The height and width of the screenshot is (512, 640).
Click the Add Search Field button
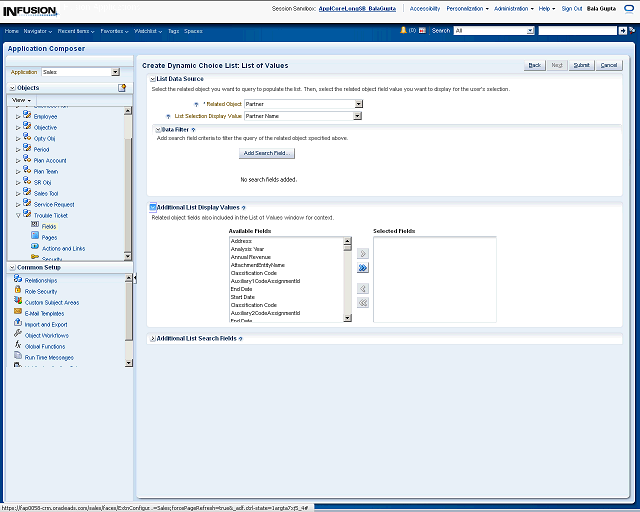point(267,153)
